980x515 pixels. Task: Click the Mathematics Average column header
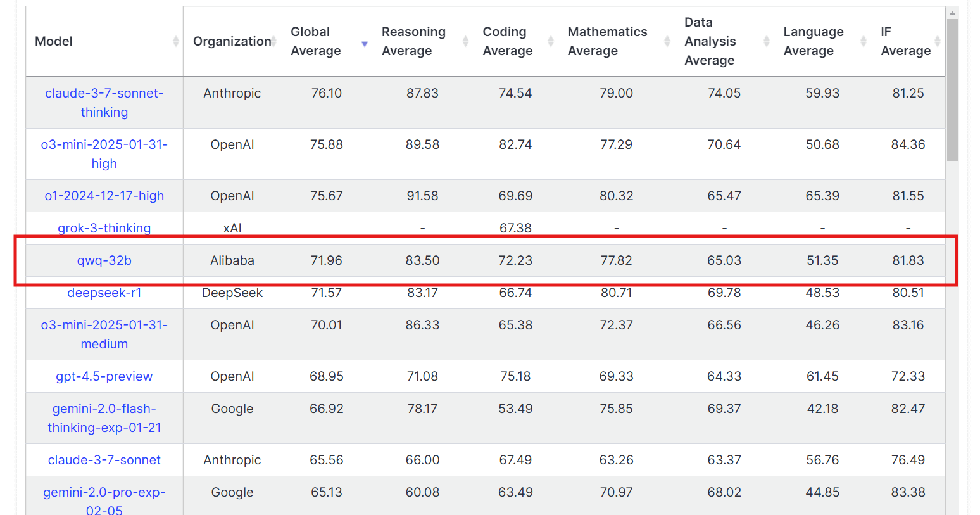point(617,41)
